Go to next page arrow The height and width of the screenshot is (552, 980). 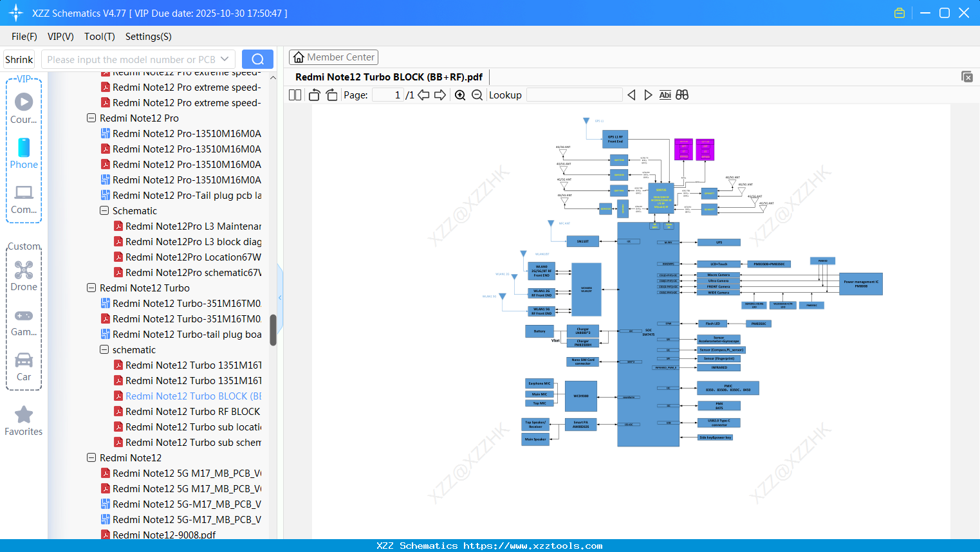[440, 95]
